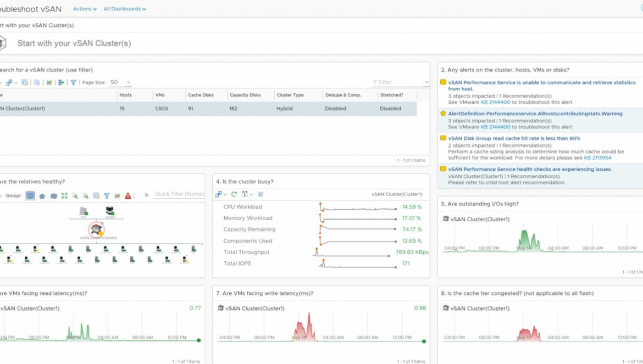This screenshot has width=643, height=364.
Task: Click the funnel filter icon in cluster search toolbar
Action: point(74,82)
